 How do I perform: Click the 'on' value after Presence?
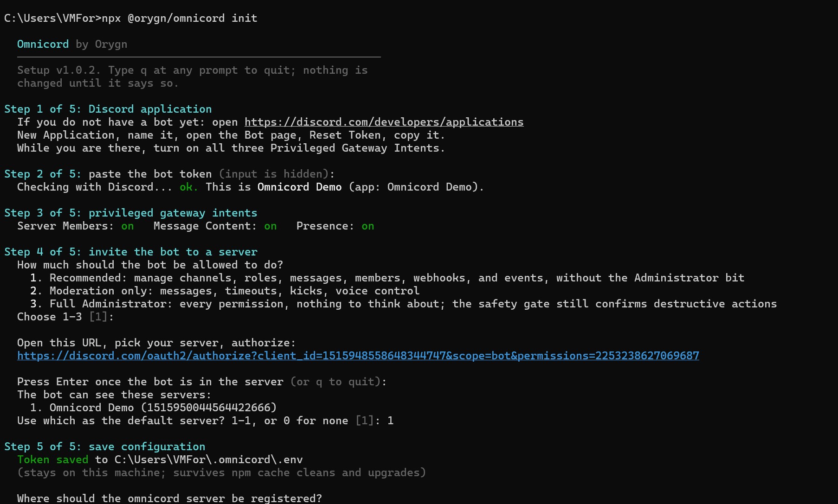[368, 226]
